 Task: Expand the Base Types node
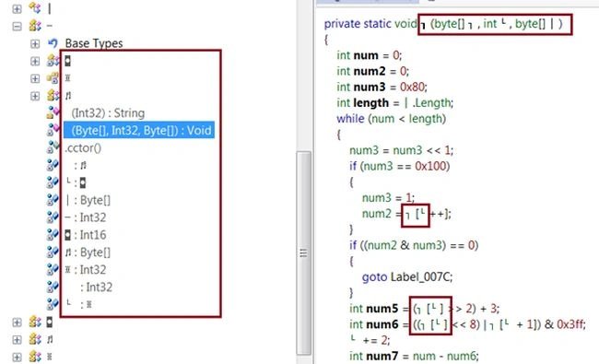pos(35,43)
